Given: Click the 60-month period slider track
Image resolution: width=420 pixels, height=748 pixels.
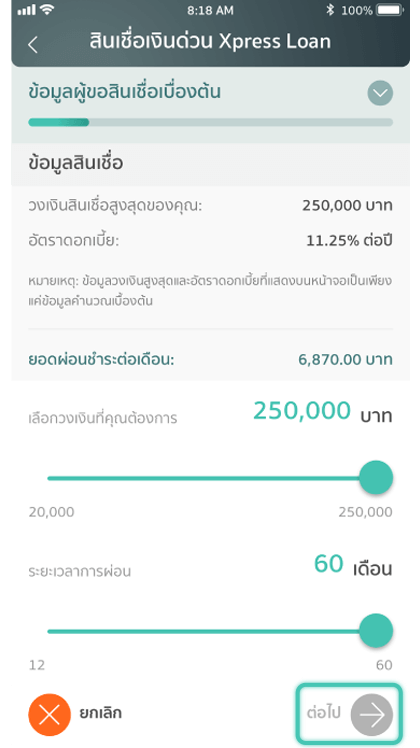Looking at the screenshot, I should 203,631.
